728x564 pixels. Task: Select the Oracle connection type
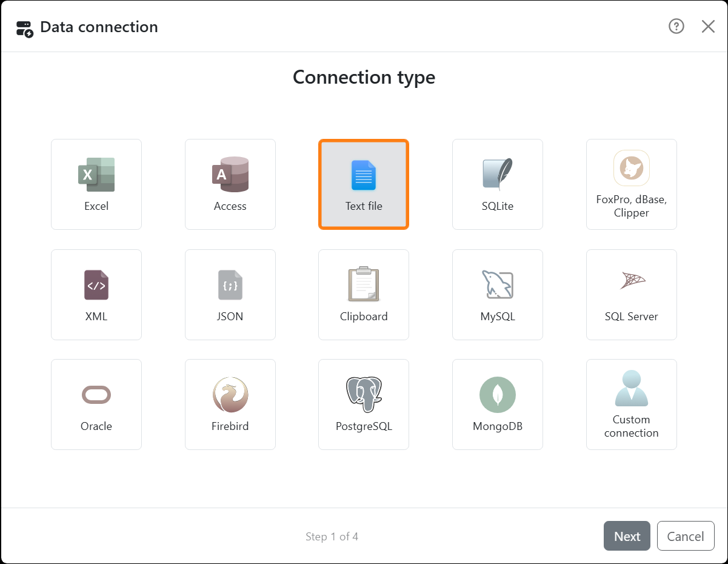point(96,405)
